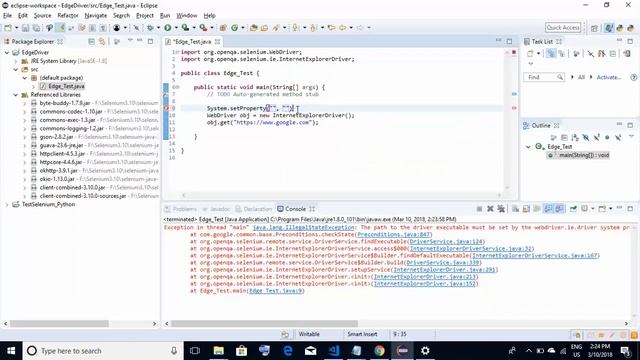Click the New Task icon in Task List

click(530, 53)
